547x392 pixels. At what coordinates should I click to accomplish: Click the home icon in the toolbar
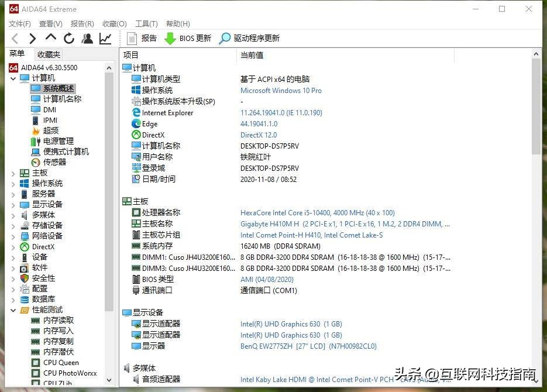51,38
